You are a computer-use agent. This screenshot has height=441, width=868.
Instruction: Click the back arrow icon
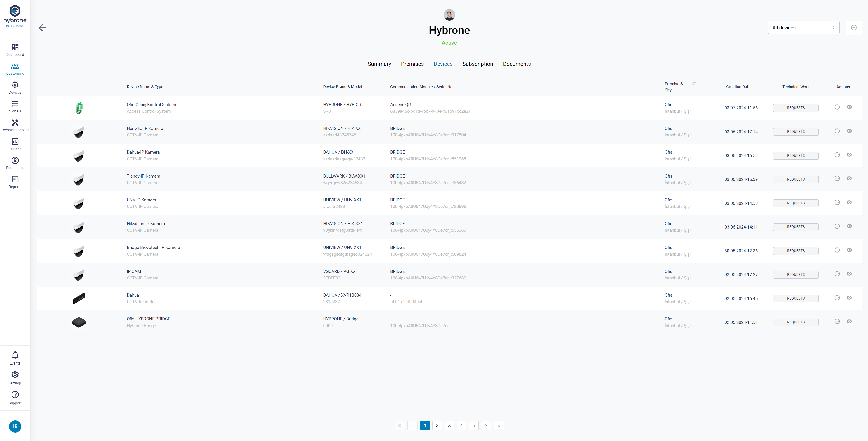[42, 28]
